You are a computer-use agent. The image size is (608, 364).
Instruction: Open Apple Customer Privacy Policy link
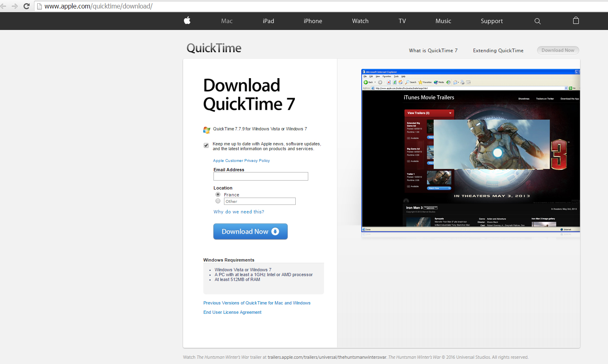pos(241,161)
